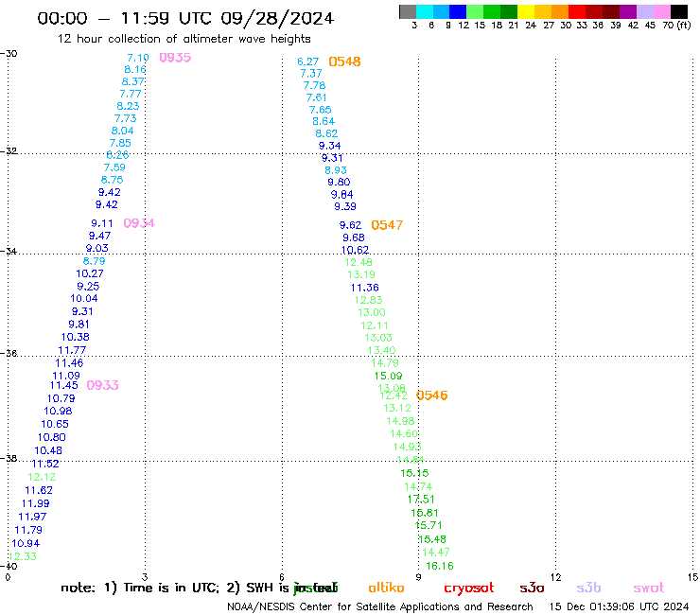Image resolution: width=700 pixels, height=615 pixels.
Task: Click the gray swatch in the wave height legend
Action: click(x=408, y=11)
